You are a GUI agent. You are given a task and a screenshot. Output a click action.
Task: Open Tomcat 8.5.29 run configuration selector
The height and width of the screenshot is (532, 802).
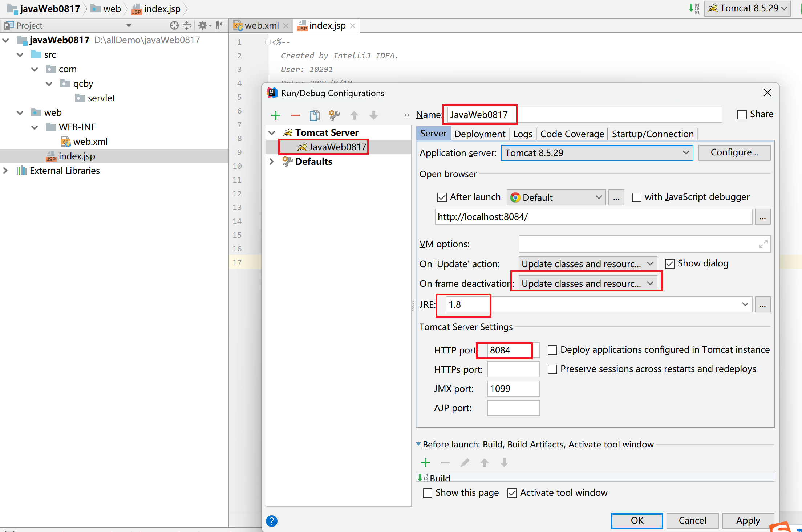[x=748, y=8]
